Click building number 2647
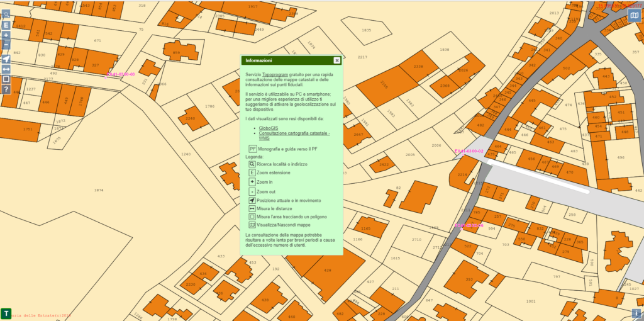 click(x=358, y=135)
